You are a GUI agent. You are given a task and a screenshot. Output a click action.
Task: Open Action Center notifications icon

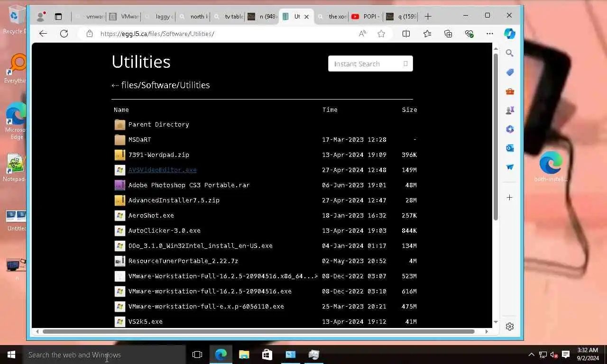(x=566, y=355)
